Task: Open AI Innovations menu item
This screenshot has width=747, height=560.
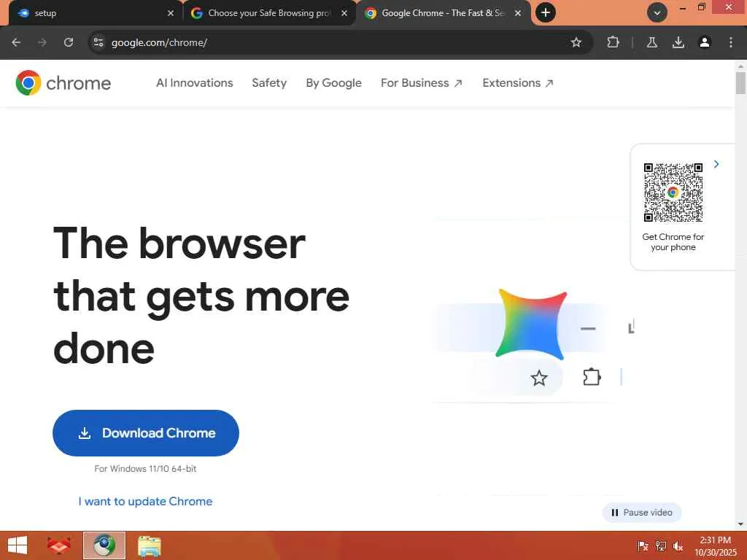Action: (x=194, y=83)
